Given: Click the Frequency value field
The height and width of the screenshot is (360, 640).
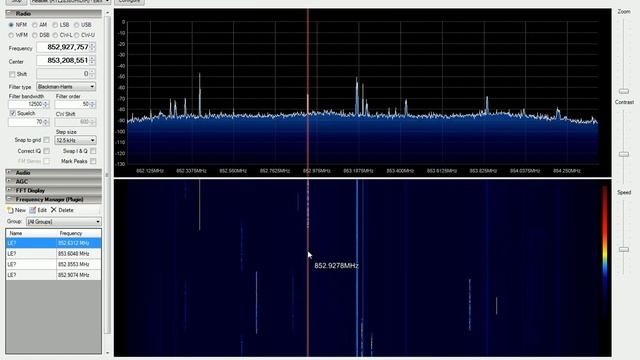Looking at the screenshot, I should pyautogui.click(x=63, y=47).
